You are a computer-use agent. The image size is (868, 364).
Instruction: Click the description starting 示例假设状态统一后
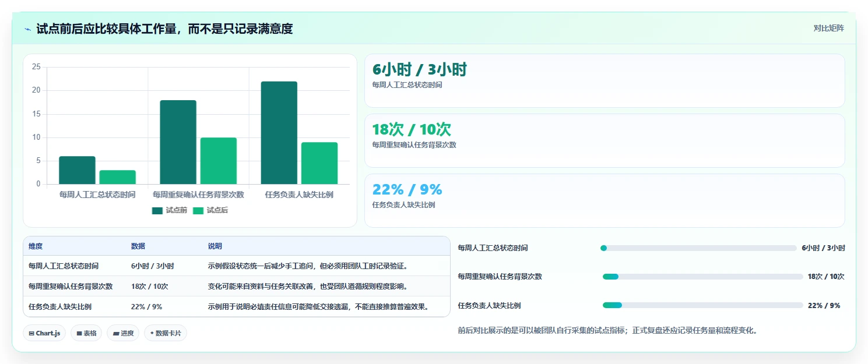coord(308,266)
